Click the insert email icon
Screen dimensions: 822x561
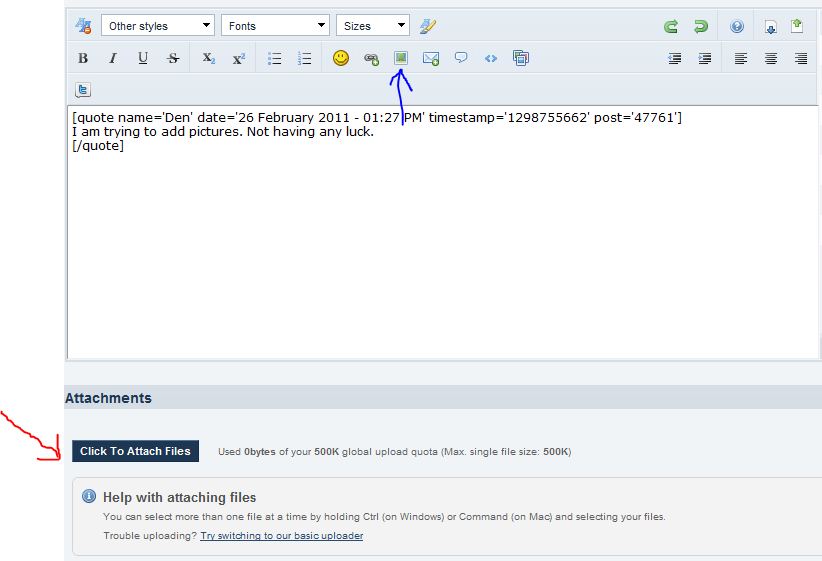tap(431, 59)
